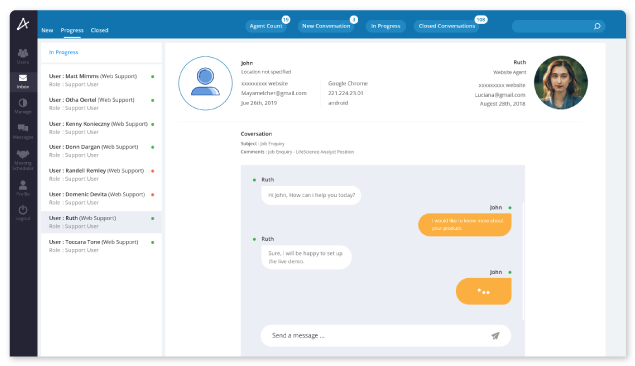The image size is (635, 366).
Task: Select user Domenic Devita conversation
Action: [x=101, y=198]
